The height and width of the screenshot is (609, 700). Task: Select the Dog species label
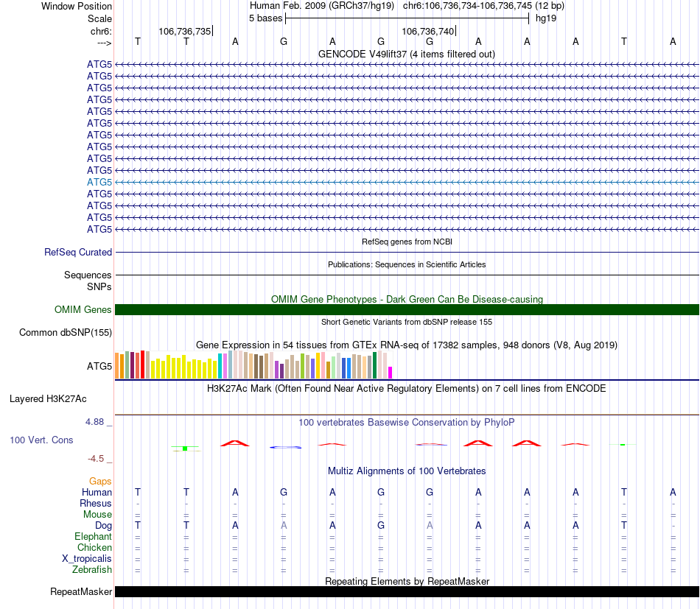click(x=103, y=526)
